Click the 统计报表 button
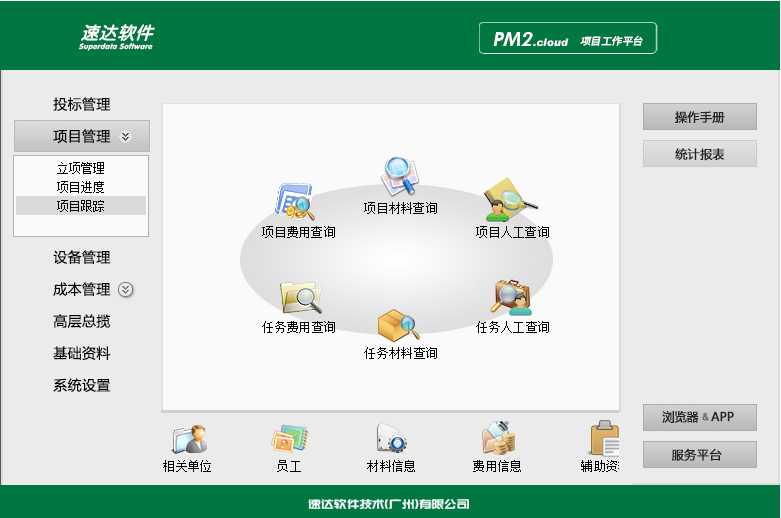 pyautogui.click(x=700, y=154)
